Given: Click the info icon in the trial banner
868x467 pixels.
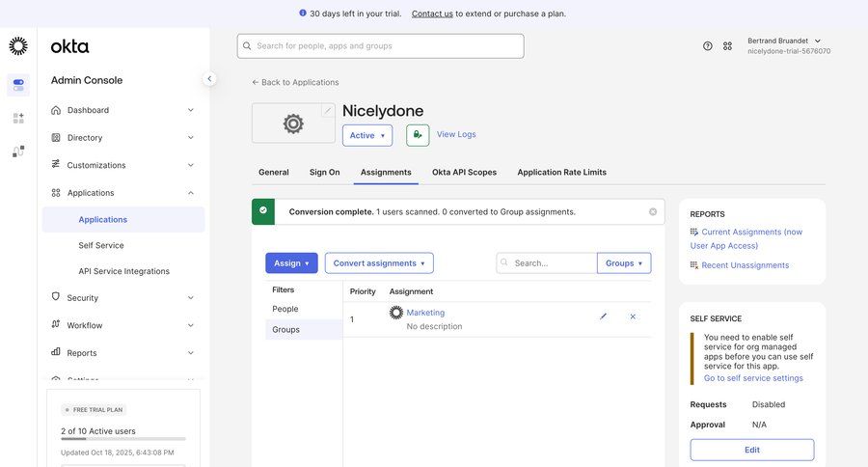Looking at the screenshot, I should 302,13.
